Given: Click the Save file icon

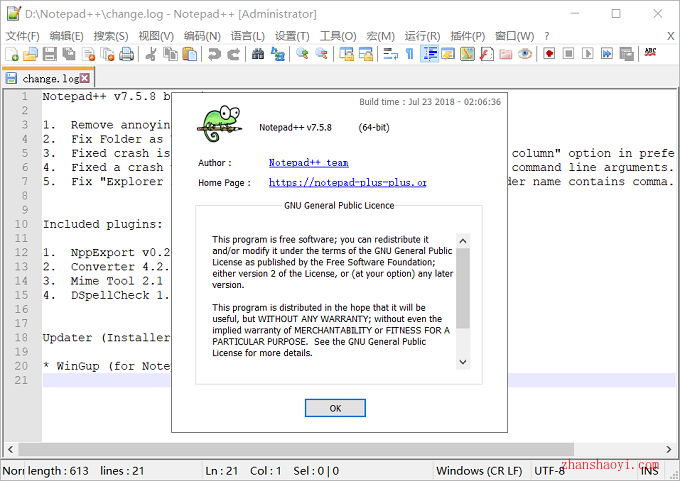Looking at the screenshot, I should click(49, 54).
